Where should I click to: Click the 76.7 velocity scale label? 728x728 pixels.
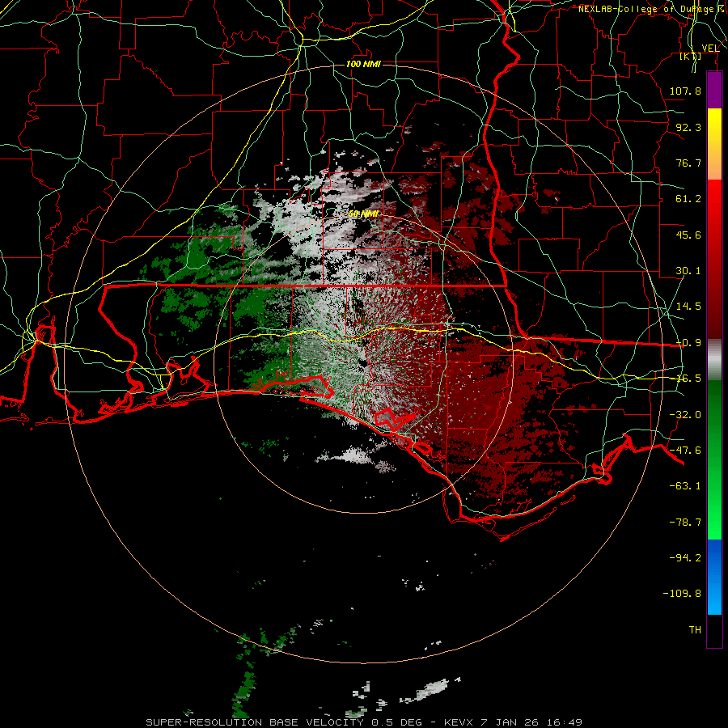(688, 163)
